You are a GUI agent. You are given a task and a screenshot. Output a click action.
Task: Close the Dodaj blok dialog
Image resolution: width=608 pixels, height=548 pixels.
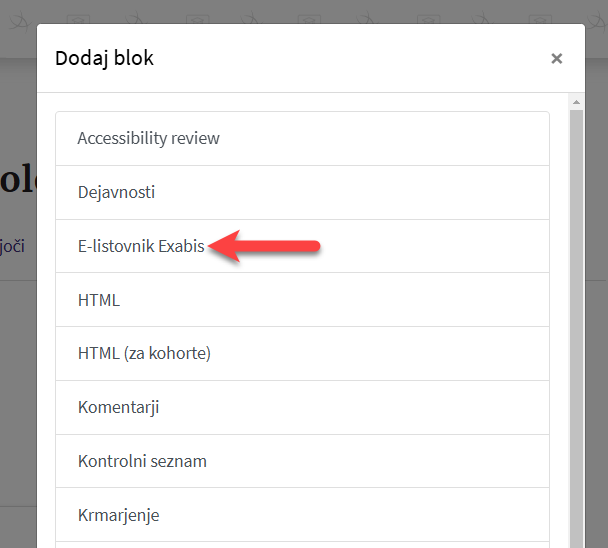[556, 59]
